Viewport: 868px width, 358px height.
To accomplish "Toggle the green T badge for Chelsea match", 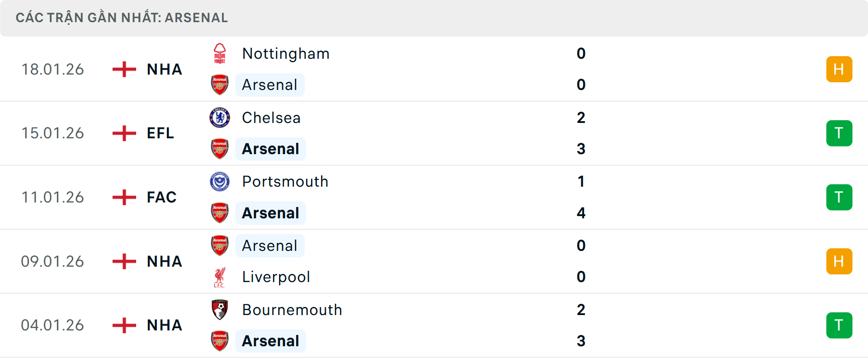I will [x=840, y=133].
